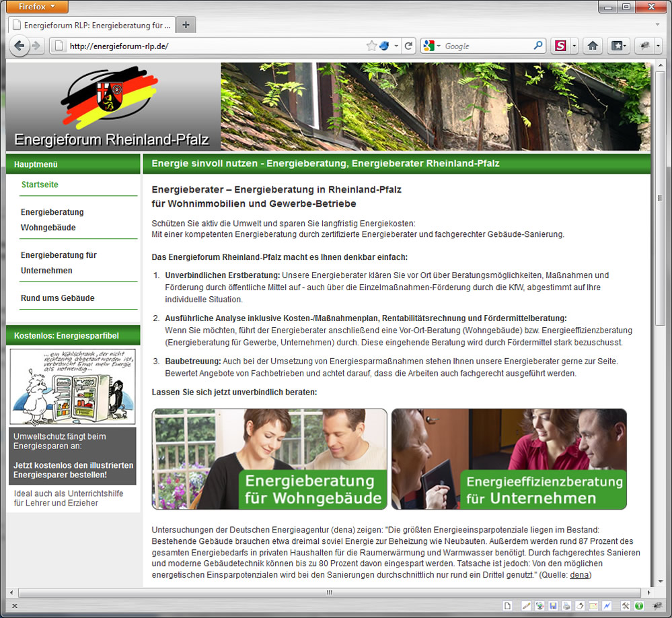Open the dropdown beside the bug icon
This screenshot has width=672, height=618.
tap(659, 46)
